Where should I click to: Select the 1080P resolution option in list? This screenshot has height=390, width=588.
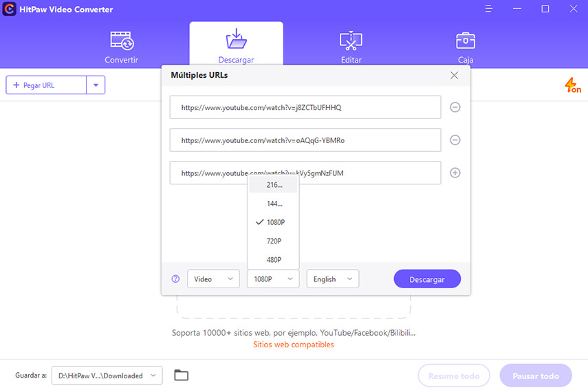pyautogui.click(x=274, y=222)
